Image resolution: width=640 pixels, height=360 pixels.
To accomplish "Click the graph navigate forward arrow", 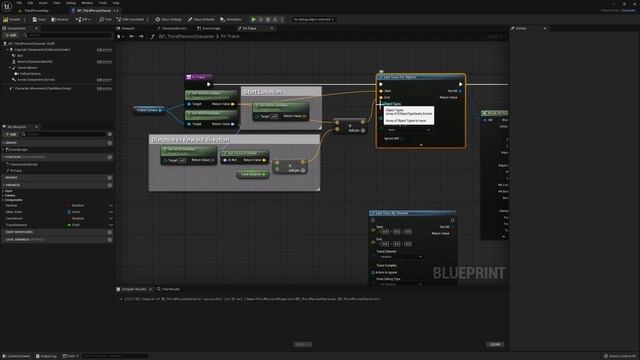I will (141, 36).
